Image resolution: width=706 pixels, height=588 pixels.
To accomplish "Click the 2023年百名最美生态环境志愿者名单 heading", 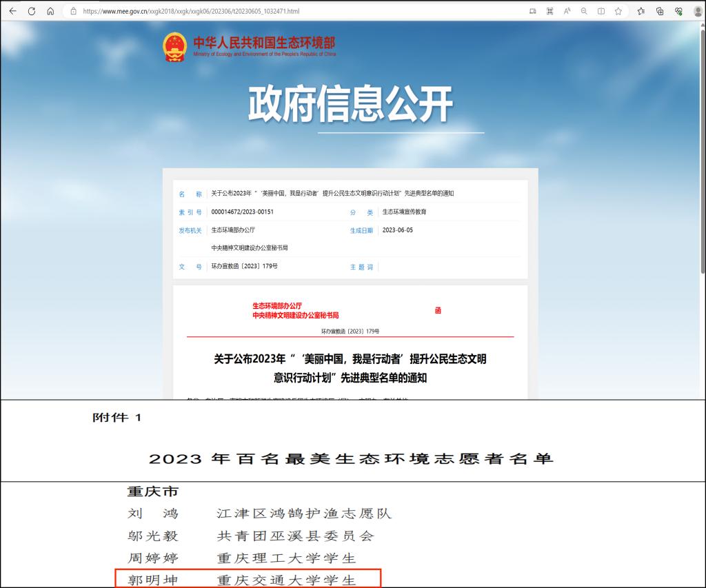I will 351,459.
